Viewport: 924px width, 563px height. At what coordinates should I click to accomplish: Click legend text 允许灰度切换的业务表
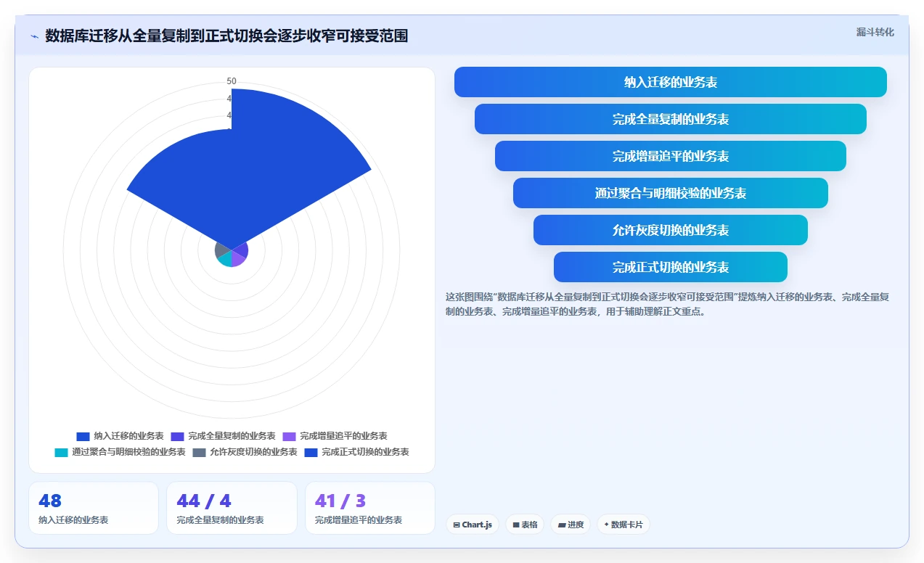tap(253, 452)
